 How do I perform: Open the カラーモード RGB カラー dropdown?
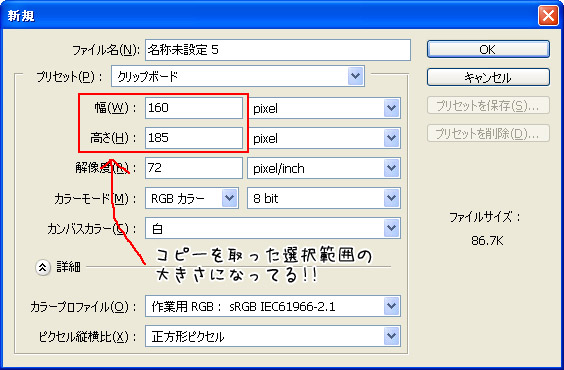(x=192, y=198)
